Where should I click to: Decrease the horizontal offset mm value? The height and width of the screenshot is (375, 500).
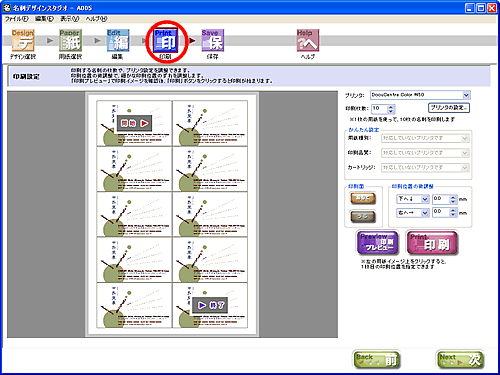tap(453, 215)
